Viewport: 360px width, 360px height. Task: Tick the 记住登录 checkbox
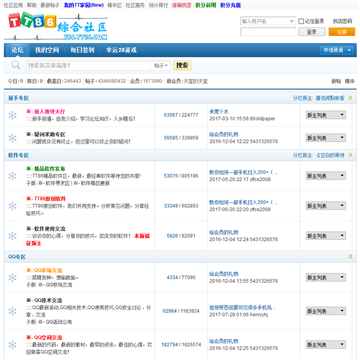click(301, 21)
